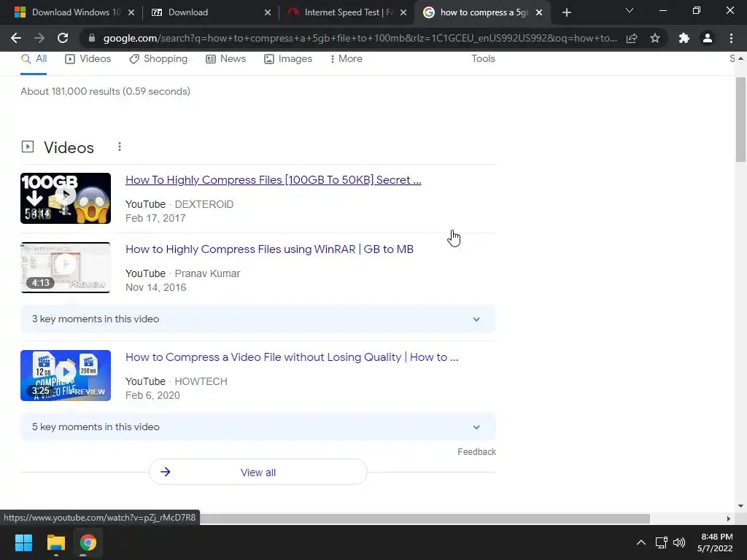The width and height of the screenshot is (747, 560).
Task: Click the vertical scrollbar down arrow
Action: coord(740,506)
